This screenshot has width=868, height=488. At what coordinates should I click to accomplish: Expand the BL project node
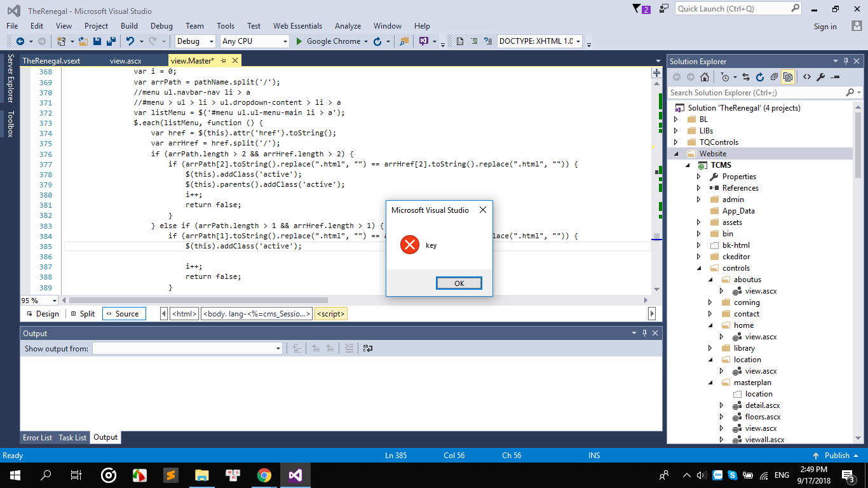676,119
